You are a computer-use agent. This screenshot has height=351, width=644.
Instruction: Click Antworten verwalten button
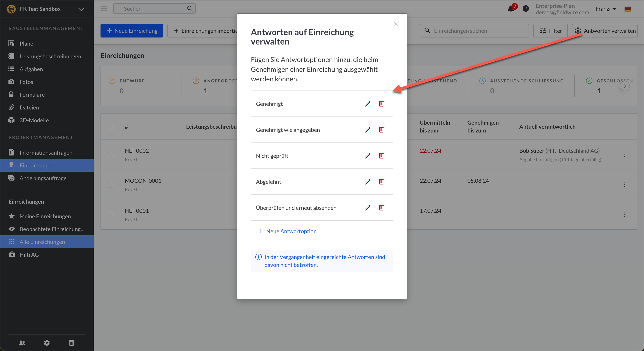point(605,31)
